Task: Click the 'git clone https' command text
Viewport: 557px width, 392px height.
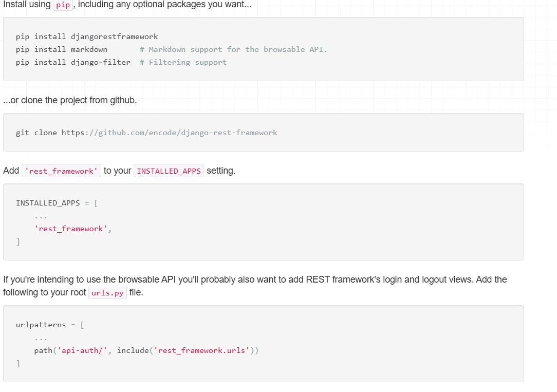Action: click(x=50, y=133)
